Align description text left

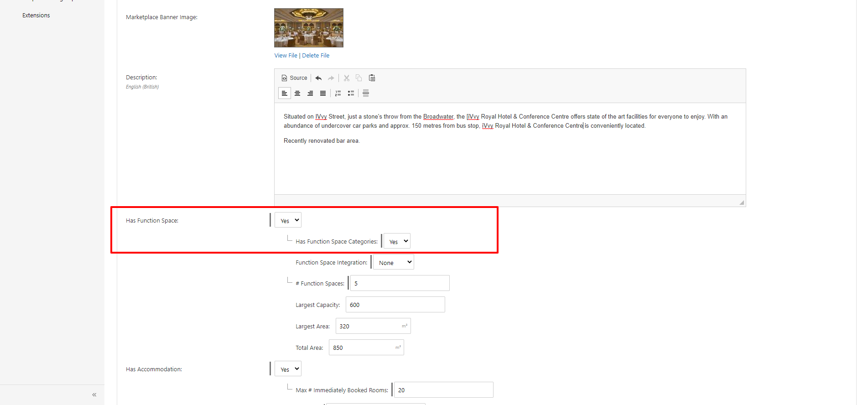285,93
